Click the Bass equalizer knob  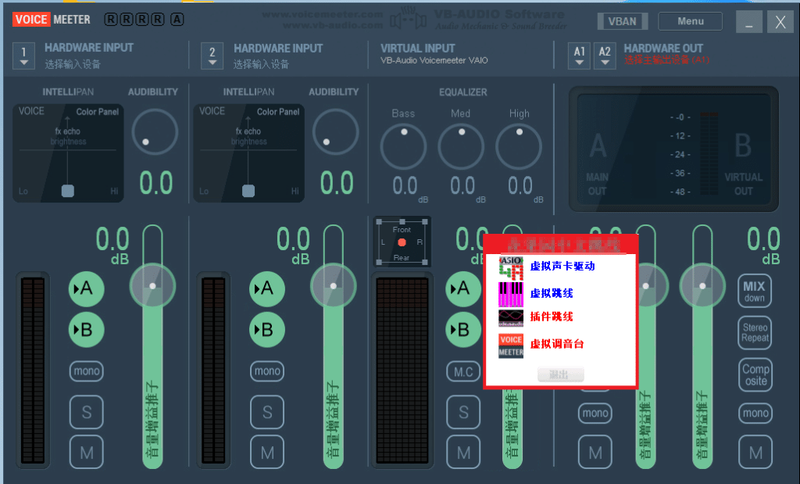403,147
